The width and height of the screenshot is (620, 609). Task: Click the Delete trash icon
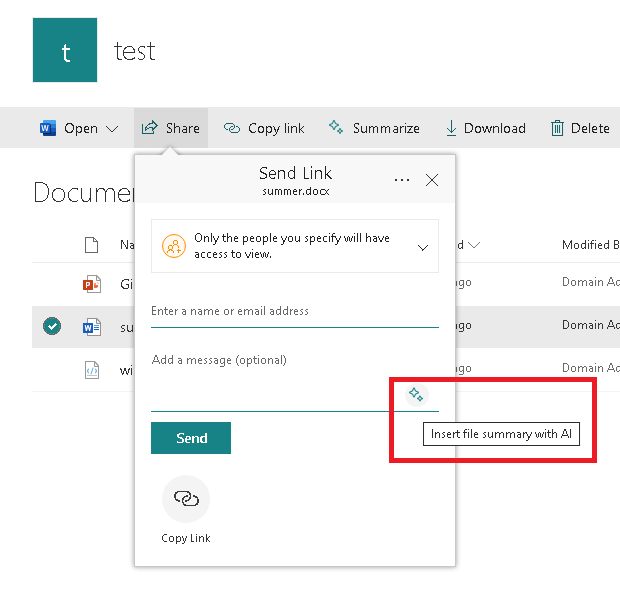(x=557, y=128)
